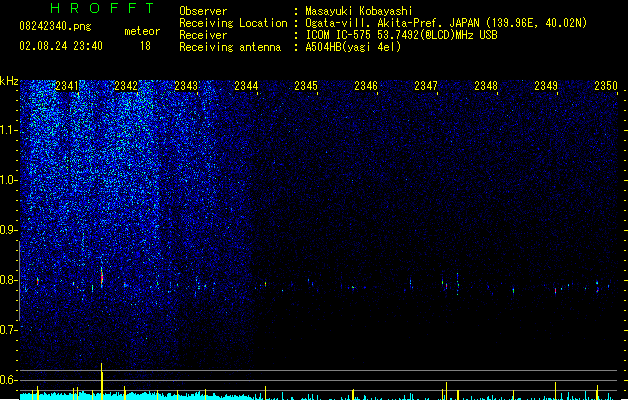Click the Receiving antenna label
This screenshot has height=400, width=629.
point(230,47)
